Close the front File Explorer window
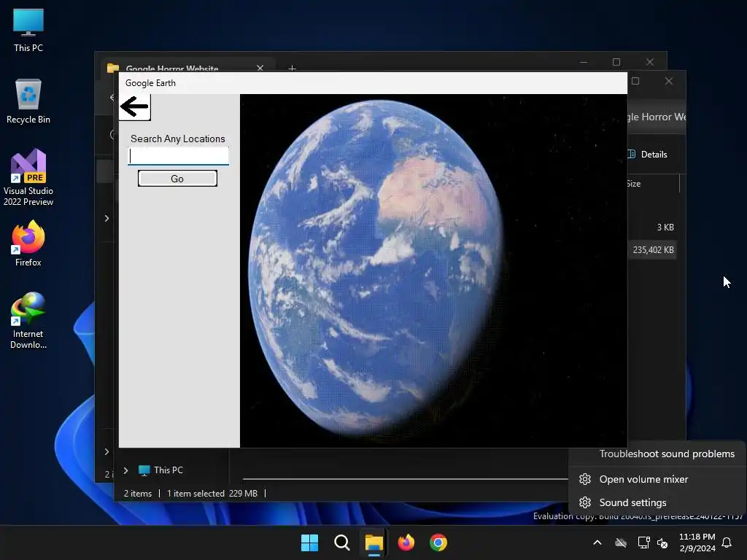 click(x=669, y=81)
